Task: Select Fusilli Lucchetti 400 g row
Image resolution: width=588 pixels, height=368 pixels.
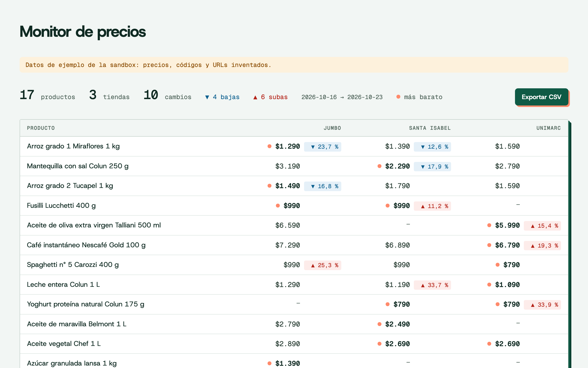Action: [x=294, y=206]
